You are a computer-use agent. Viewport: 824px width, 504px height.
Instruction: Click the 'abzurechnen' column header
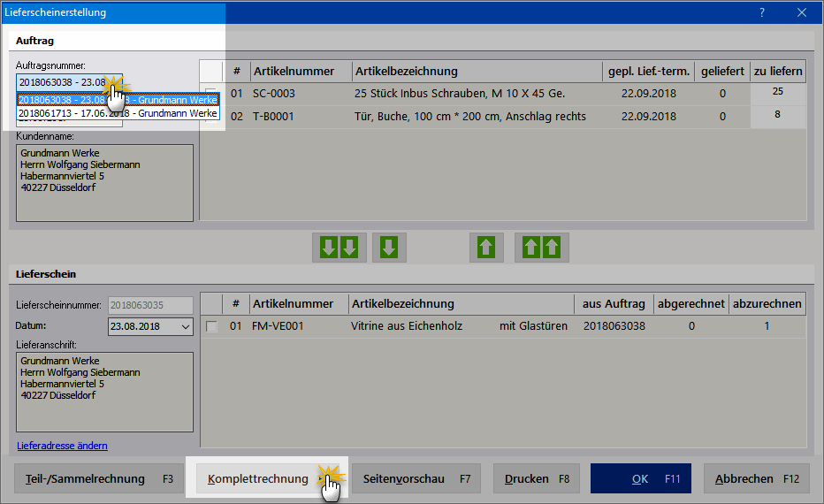coord(767,304)
